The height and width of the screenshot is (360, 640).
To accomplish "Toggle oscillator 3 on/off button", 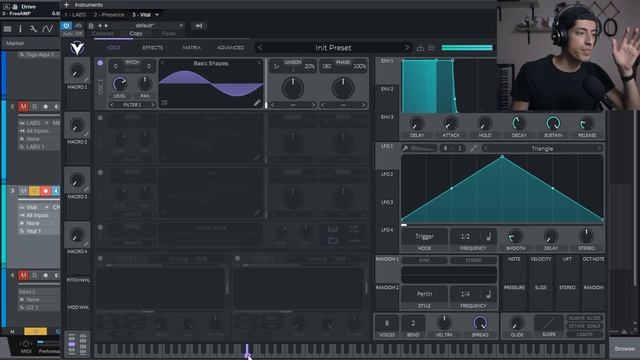I will coord(100,172).
